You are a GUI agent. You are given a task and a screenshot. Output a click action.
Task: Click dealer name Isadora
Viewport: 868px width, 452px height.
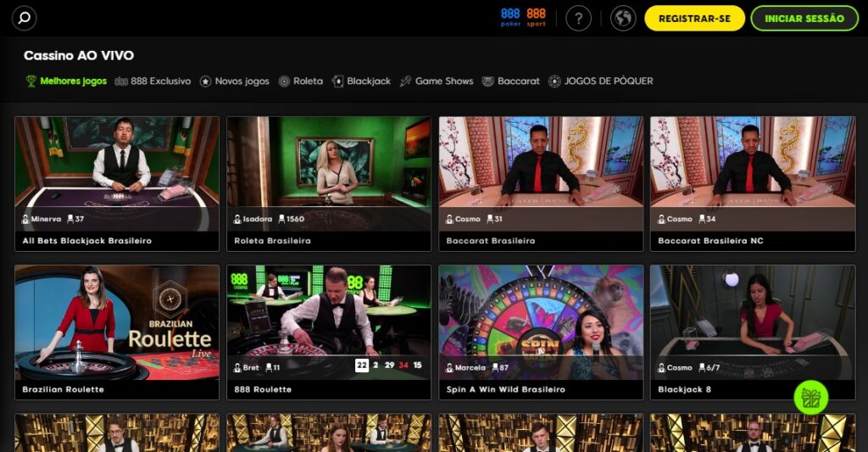[x=258, y=220]
